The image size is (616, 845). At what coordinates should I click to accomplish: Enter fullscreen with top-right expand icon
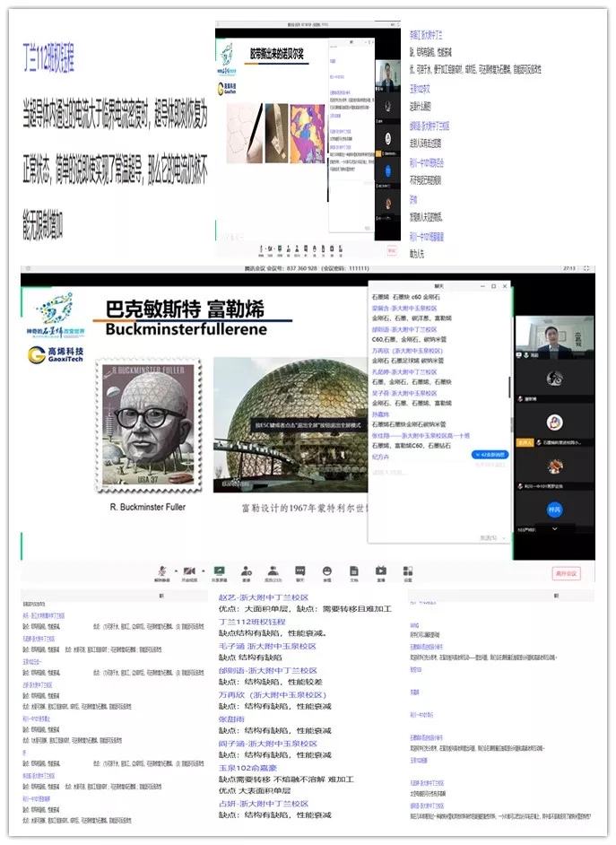tap(586, 268)
